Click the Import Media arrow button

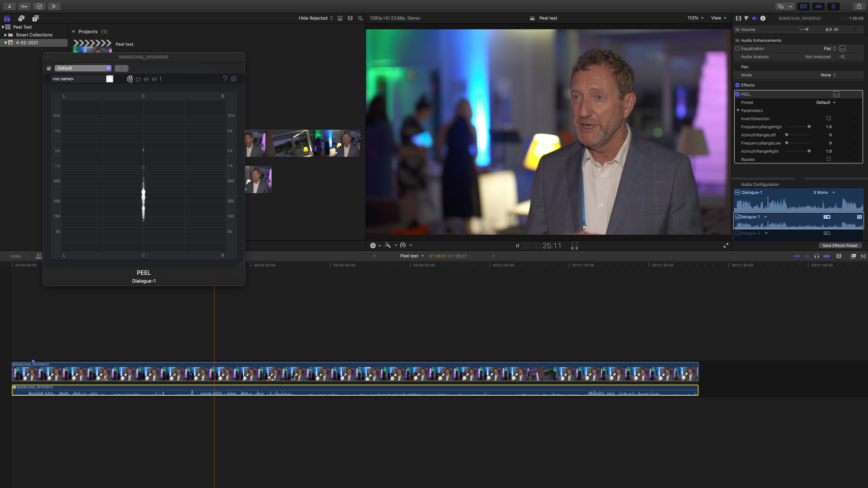click(x=9, y=6)
